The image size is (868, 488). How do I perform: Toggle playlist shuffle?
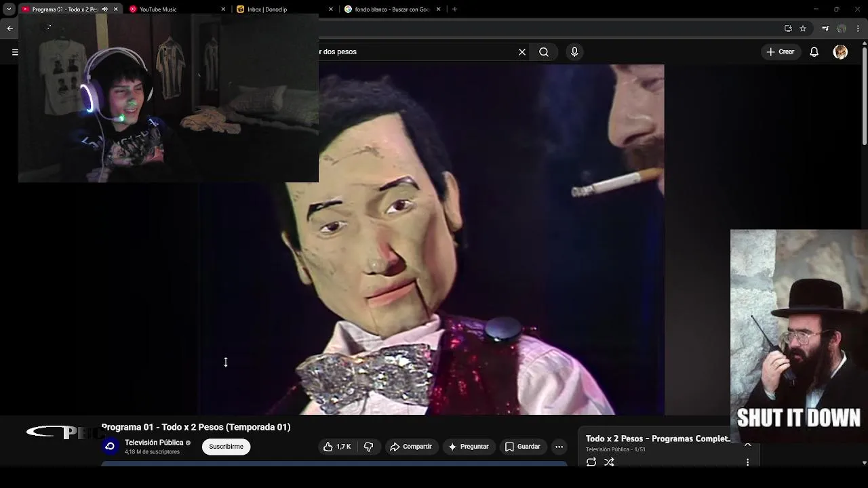click(609, 462)
